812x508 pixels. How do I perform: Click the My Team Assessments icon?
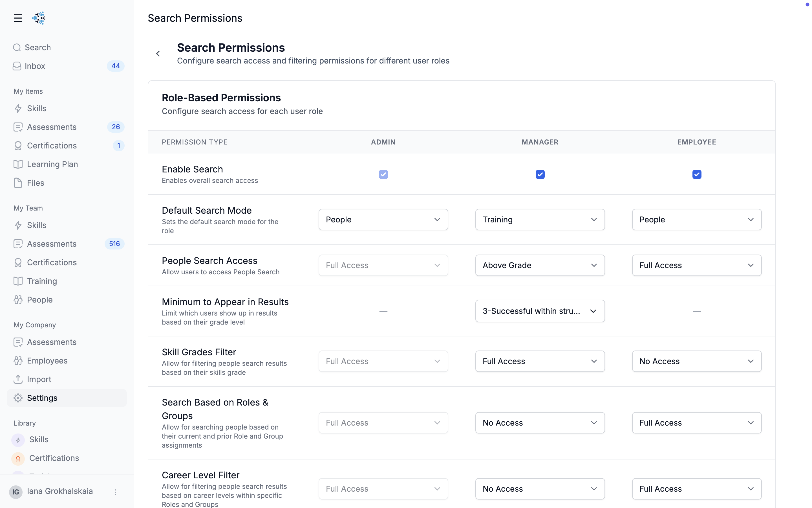pyautogui.click(x=18, y=244)
